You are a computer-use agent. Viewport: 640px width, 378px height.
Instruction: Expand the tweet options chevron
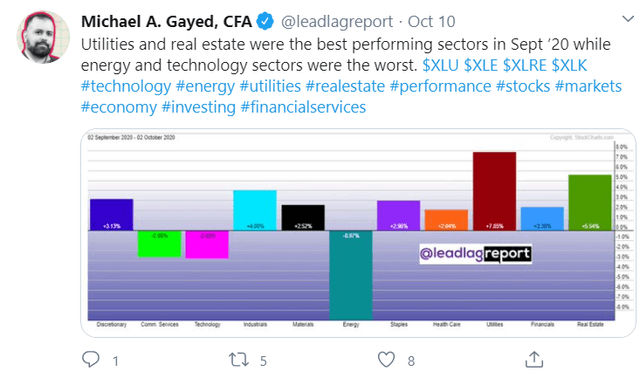pyautogui.click(x=627, y=19)
